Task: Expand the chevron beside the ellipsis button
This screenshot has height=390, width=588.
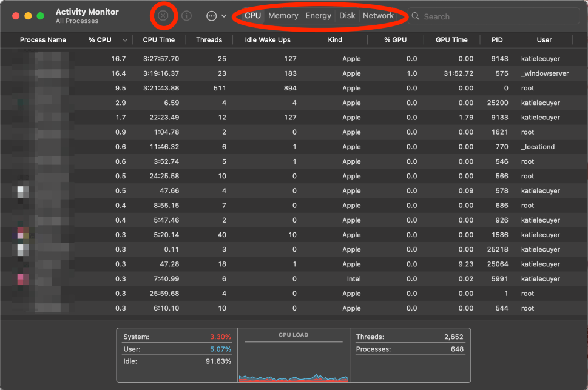Action: click(224, 16)
